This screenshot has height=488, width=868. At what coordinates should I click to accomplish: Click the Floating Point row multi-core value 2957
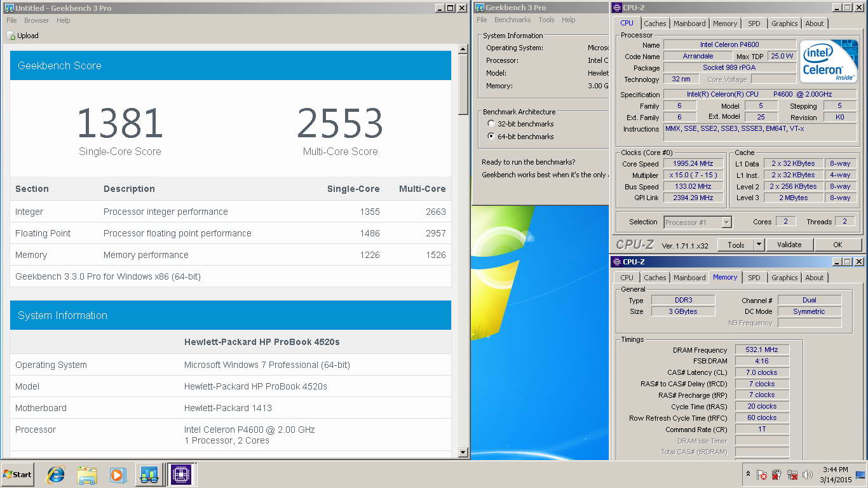(x=435, y=233)
